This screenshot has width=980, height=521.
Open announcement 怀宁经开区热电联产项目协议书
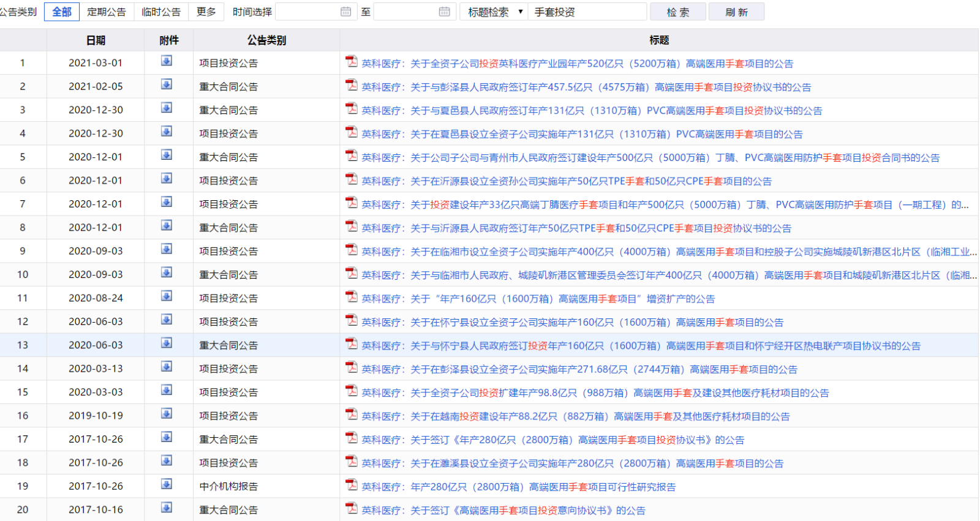641,346
